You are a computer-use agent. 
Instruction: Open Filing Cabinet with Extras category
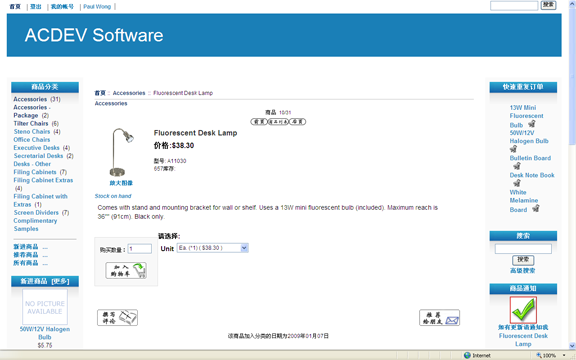[40, 200]
